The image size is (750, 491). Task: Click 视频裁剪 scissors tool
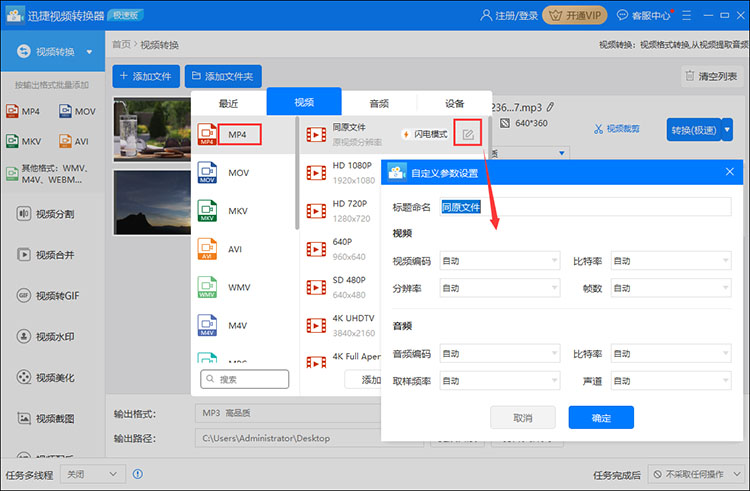(x=617, y=129)
